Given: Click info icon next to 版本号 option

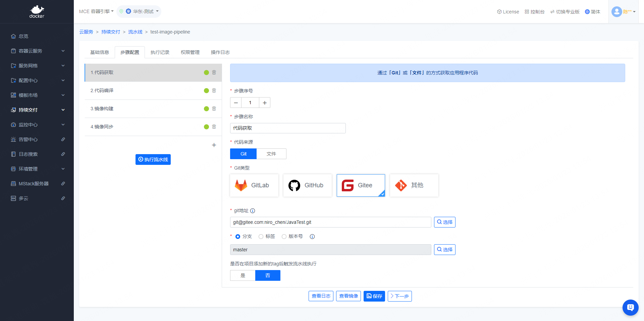Looking at the screenshot, I should [x=312, y=237].
